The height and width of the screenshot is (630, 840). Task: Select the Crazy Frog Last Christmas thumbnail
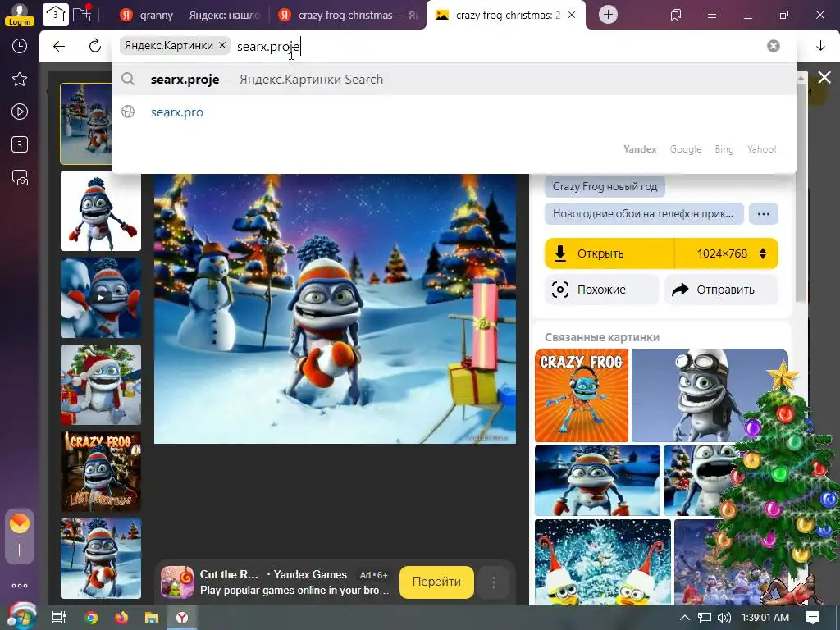pos(101,472)
